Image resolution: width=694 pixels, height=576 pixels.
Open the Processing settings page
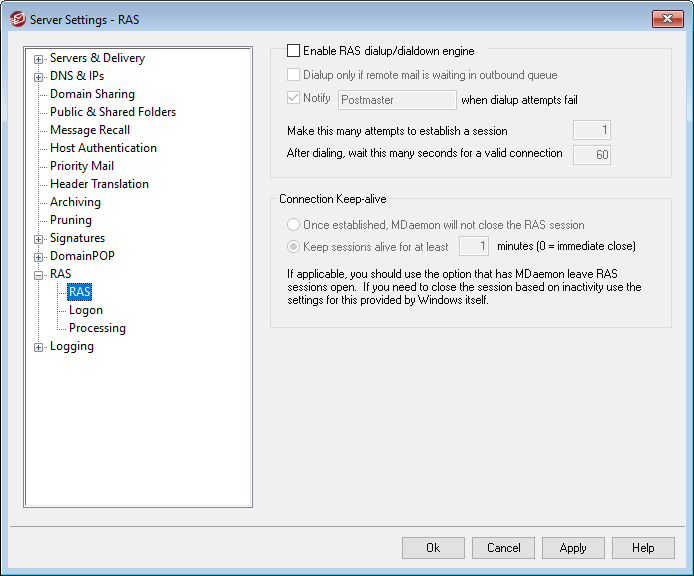pyautogui.click(x=97, y=328)
